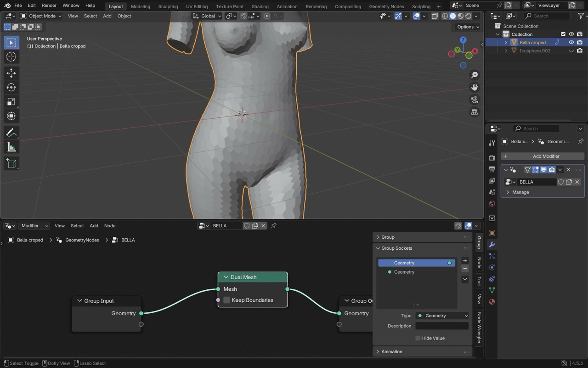Viewport: 588px width, 368px height.
Task: Select the Scale tool
Action: [x=11, y=102]
